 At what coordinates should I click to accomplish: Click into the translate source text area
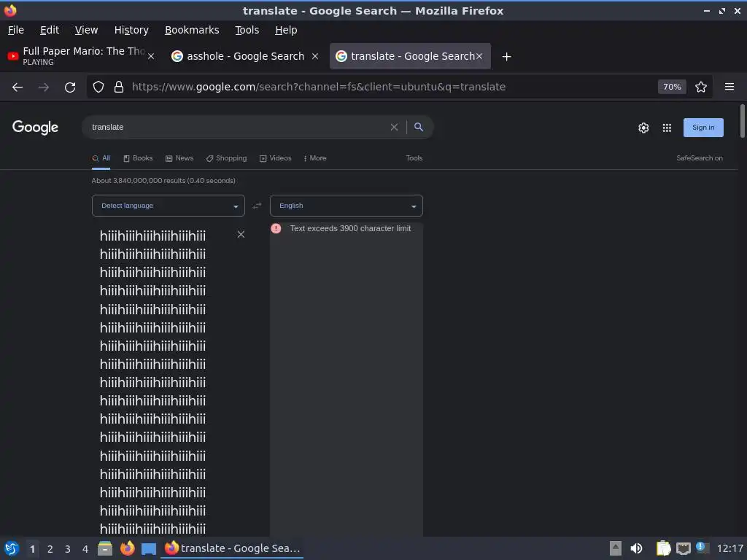pyautogui.click(x=162, y=381)
